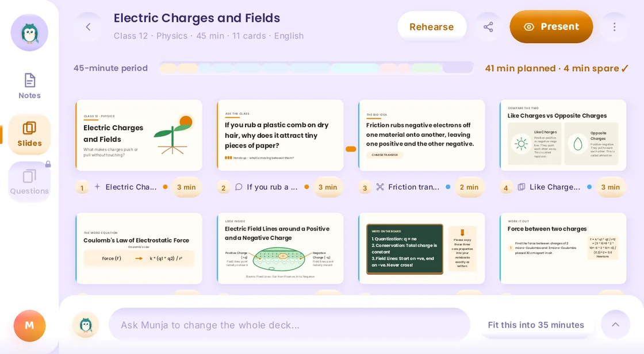Screen dimensions: 644x354
Task: Click the 3 min badge of card 1
Action: pos(186,187)
